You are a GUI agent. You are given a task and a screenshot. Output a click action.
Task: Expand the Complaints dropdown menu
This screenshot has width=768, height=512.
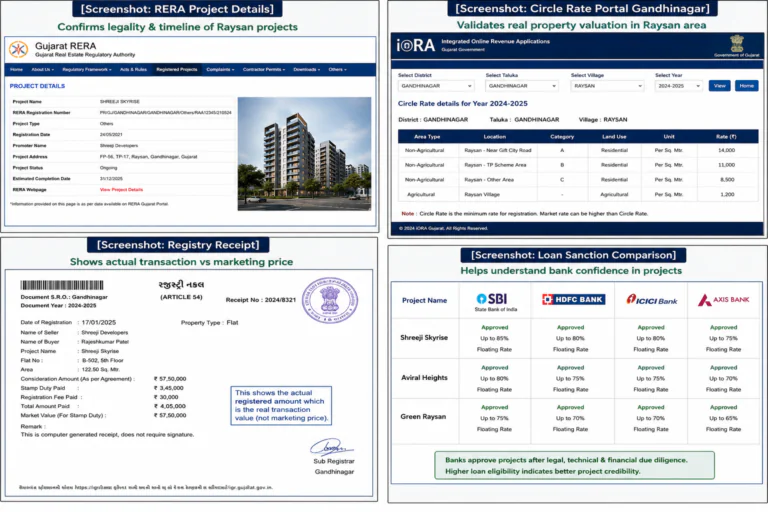pos(220,70)
